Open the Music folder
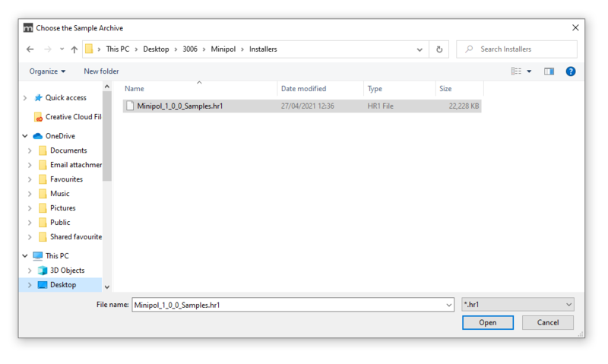The image size is (608, 364). tap(60, 194)
